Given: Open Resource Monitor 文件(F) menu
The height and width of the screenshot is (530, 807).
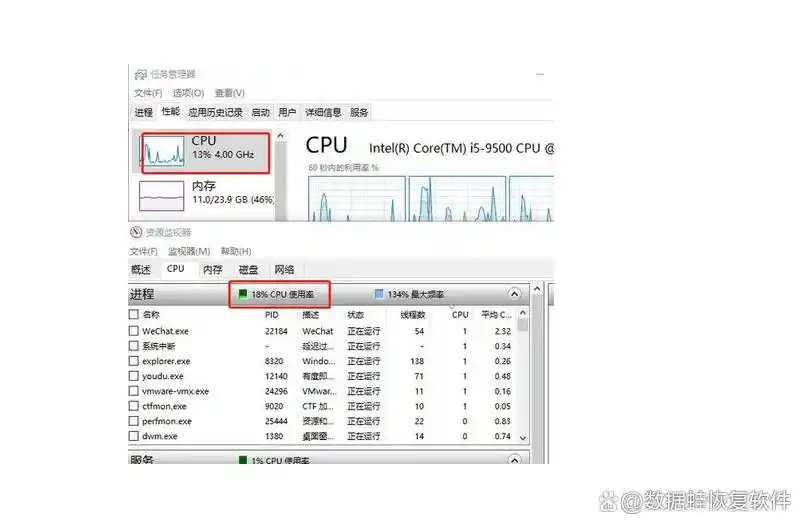Looking at the screenshot, I should point(144,252).
